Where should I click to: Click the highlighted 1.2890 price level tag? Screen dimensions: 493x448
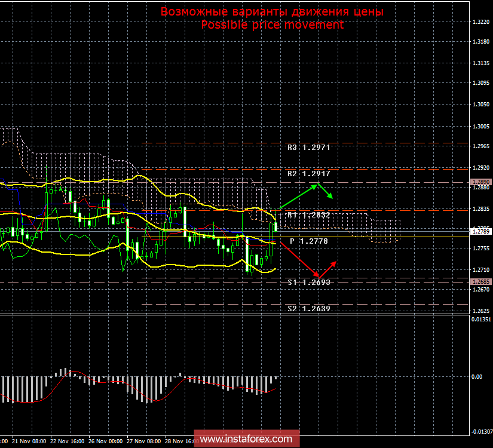coord(481,182)
